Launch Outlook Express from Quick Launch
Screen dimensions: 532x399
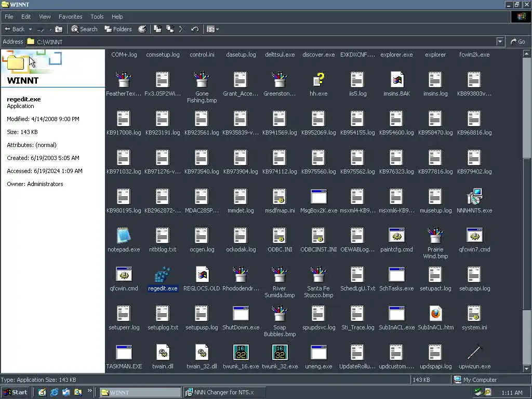[x=66, y=392]
